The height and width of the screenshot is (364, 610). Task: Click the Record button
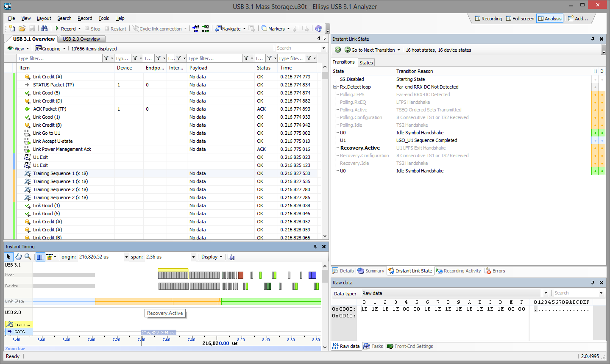point(65,29)
